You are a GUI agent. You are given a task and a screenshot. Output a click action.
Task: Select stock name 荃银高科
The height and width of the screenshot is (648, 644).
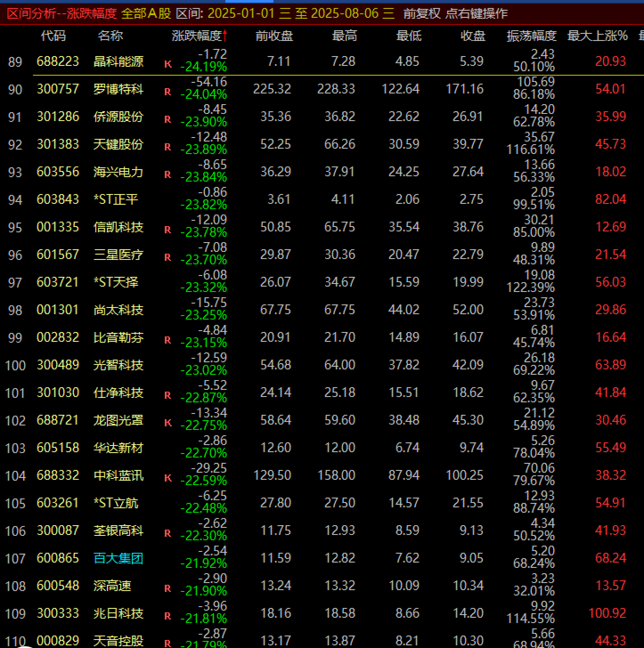point(118,531)
